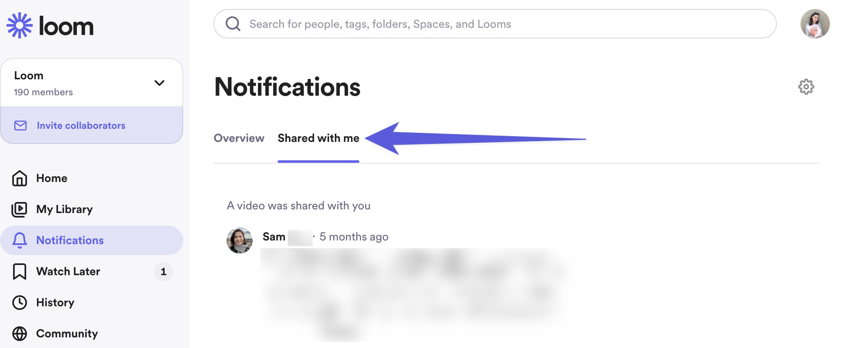Screen dimensions: 868x348
Task: Click the Watch Later bookmark icon
Action: click(20, 272)
